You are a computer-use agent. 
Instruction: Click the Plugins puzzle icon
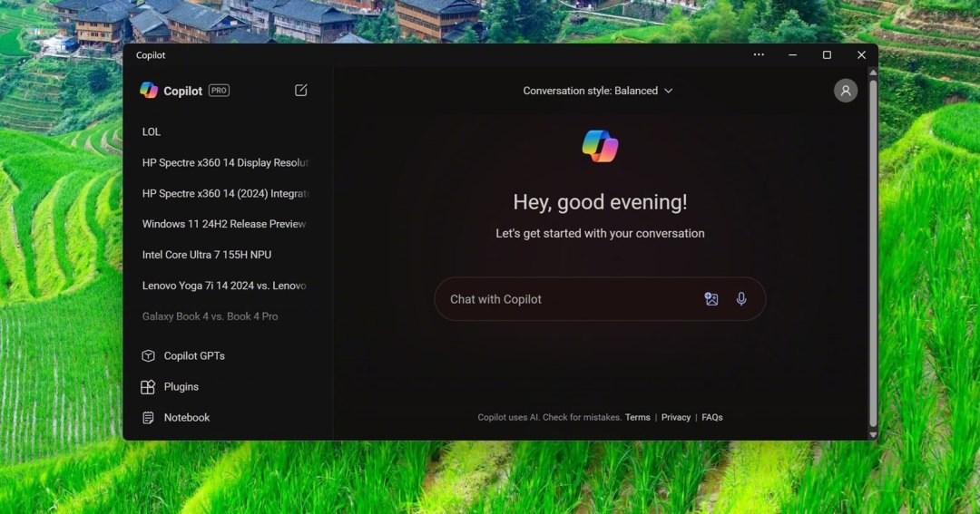click(x=148, y=387)
